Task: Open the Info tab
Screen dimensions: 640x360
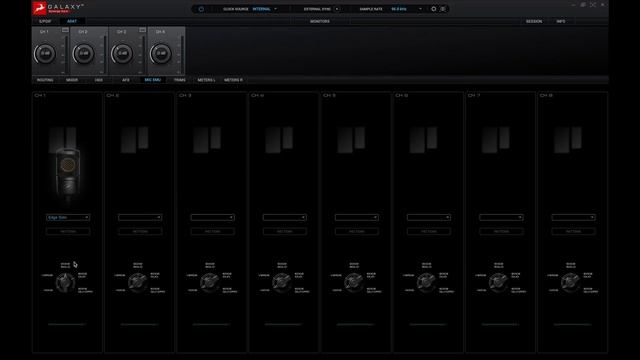Action: (561, 21)
